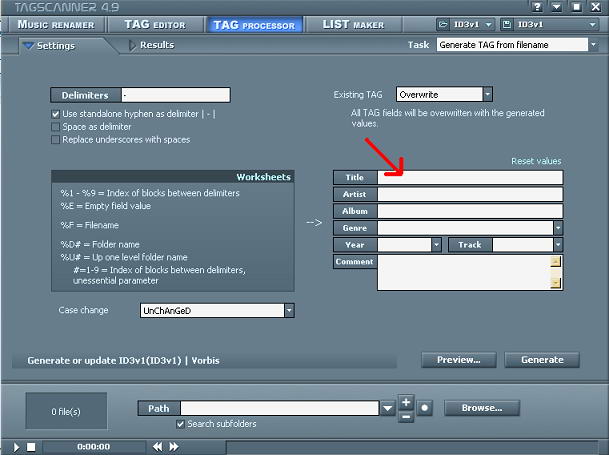Click the fast-forward button
Viewport: 609px width, 455px height.
[x=174, y=447]
